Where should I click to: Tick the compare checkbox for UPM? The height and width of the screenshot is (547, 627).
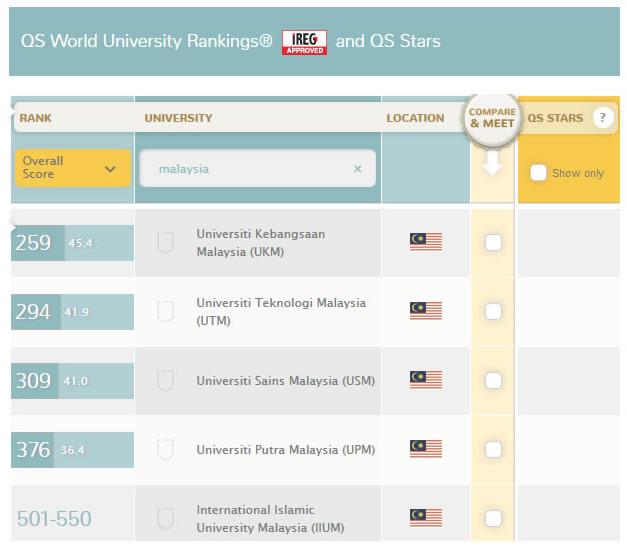(x=493, y=449)
